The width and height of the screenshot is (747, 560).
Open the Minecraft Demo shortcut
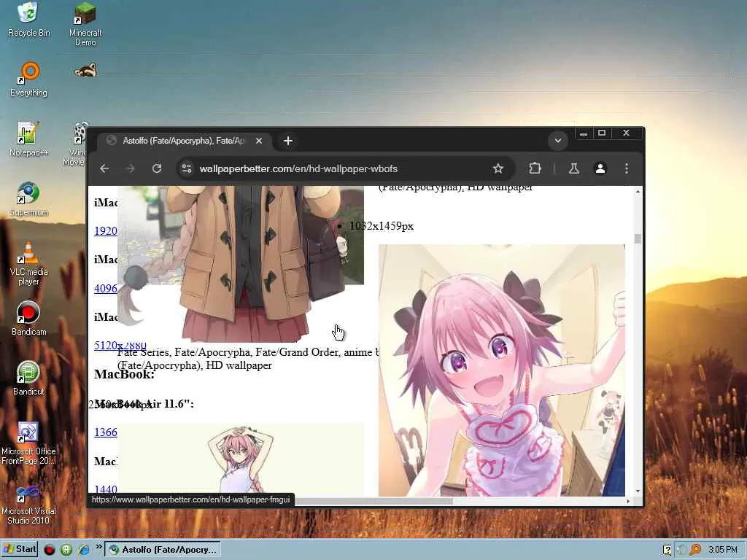click(x=85, y=25)
